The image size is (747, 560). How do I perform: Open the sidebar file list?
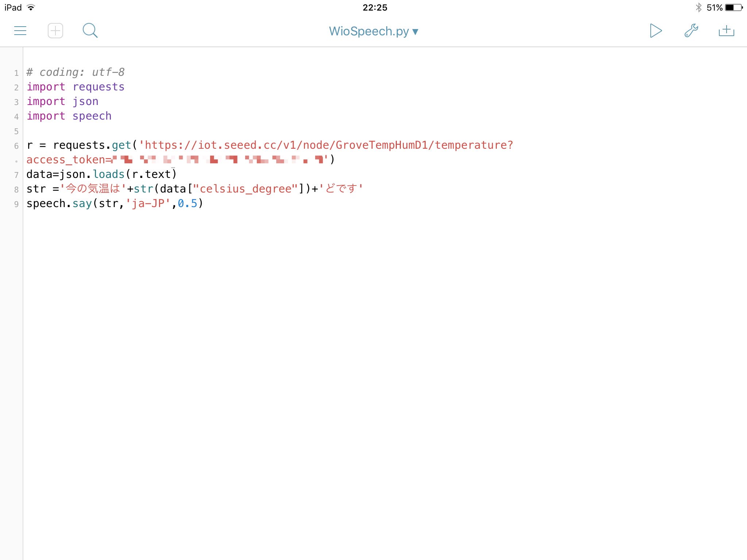click(x=20, y=31)
